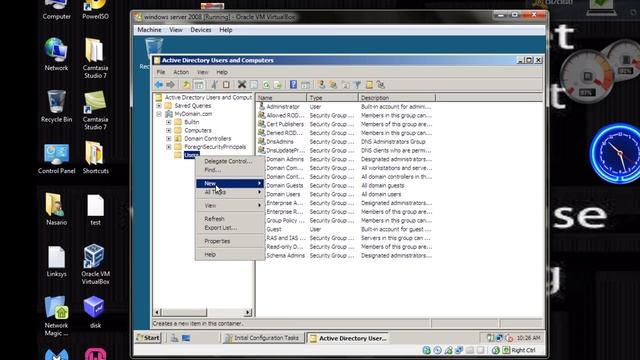Viewport: 640px width, 360px height.
Task: Click the Copy clipboard toolbar icon
Action: (226, 84)
